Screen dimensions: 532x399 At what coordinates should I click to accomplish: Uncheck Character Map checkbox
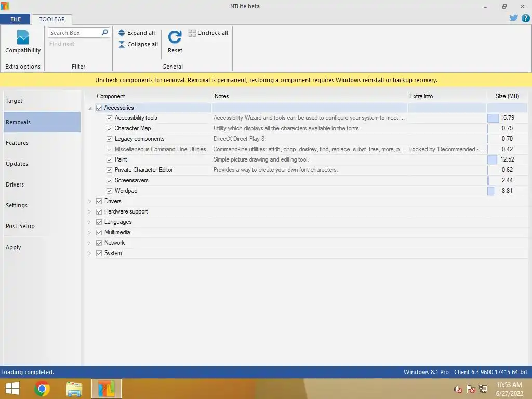coord(109,129)
